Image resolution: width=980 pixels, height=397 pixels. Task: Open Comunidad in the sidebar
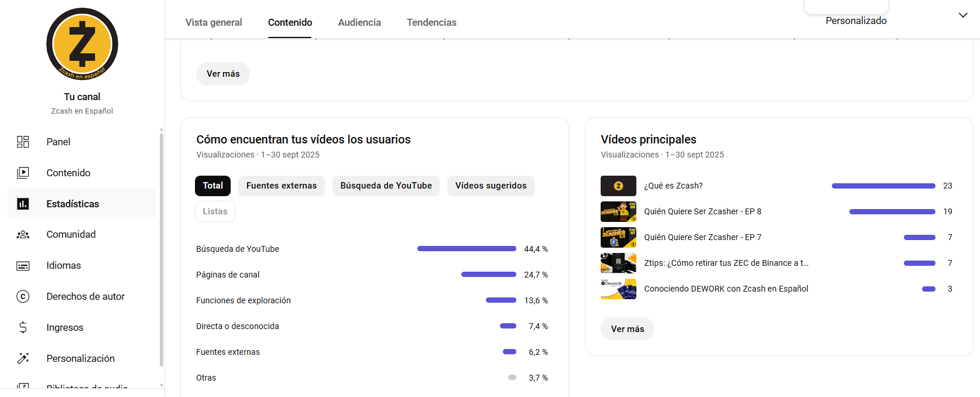82,234
